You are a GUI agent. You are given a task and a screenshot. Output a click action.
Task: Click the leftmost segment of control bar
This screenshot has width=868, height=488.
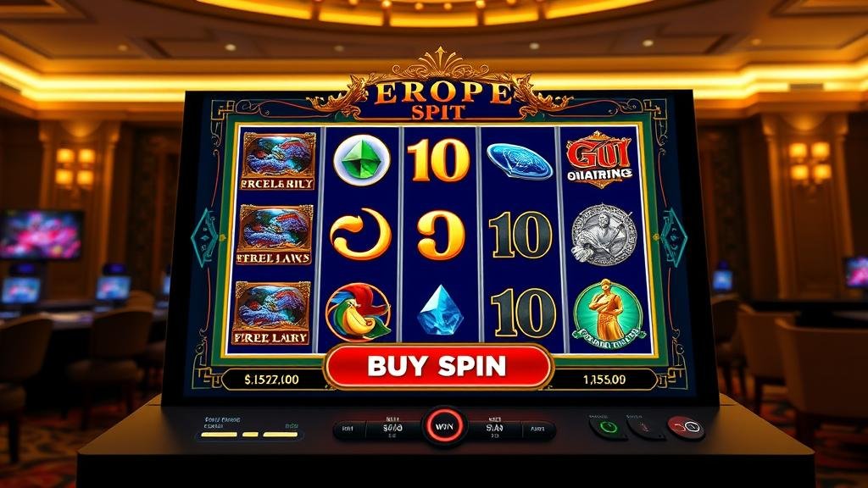click(348, 428)
